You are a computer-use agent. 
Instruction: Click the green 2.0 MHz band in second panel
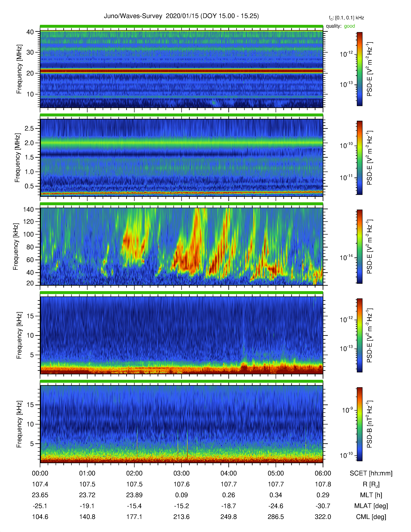coord(181,142)
